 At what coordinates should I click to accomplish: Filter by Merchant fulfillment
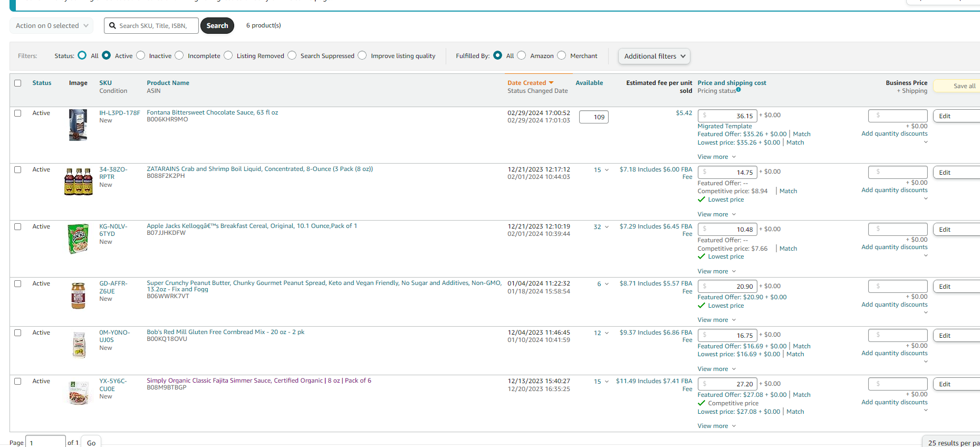pyautogui.click(x=562, y=55)
